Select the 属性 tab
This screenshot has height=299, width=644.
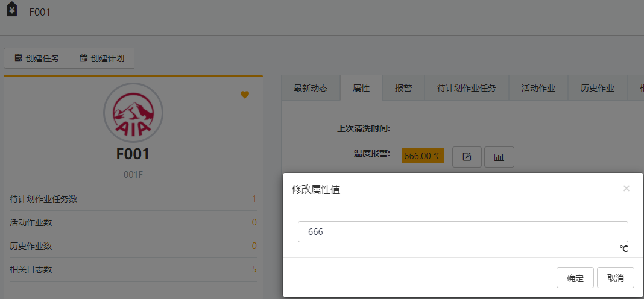361,88
